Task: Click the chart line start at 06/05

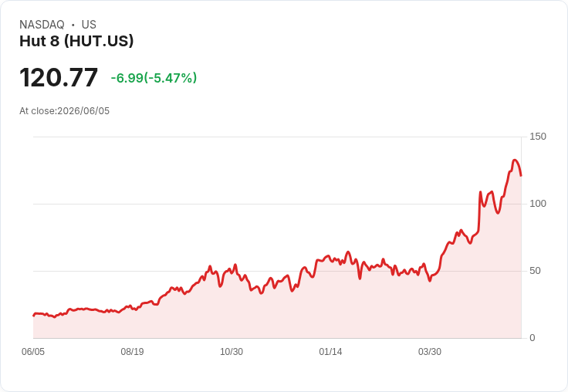Action: pos(34,316)
